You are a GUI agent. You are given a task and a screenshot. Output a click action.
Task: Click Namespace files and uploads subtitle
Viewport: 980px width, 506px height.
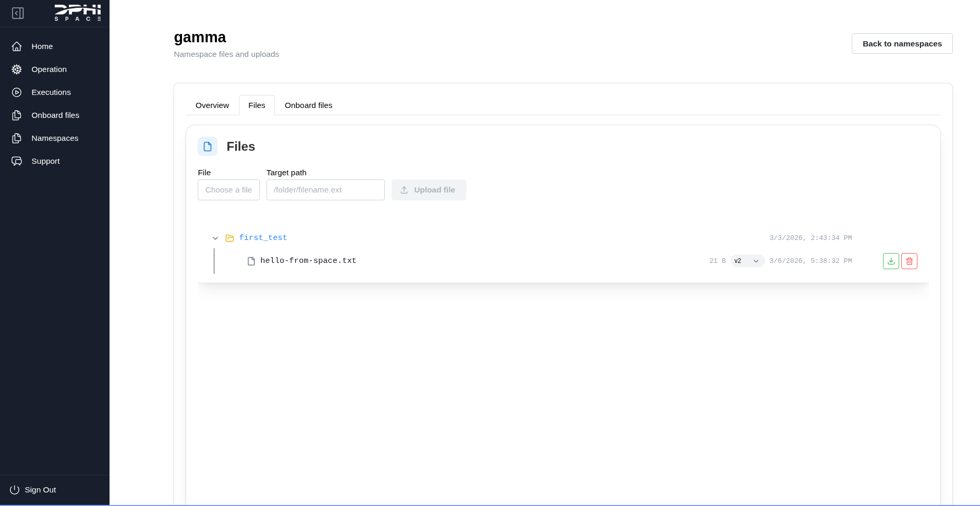click(x=226, y=54)
